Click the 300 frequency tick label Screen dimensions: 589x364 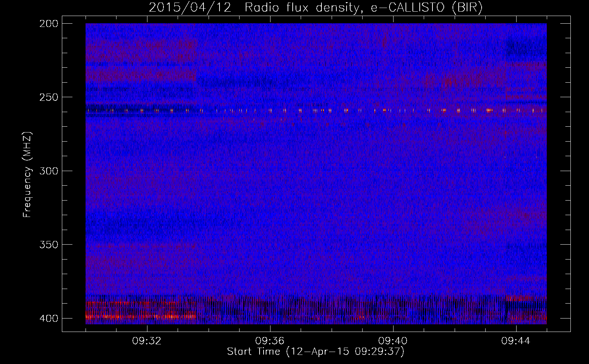pos(49,171)
